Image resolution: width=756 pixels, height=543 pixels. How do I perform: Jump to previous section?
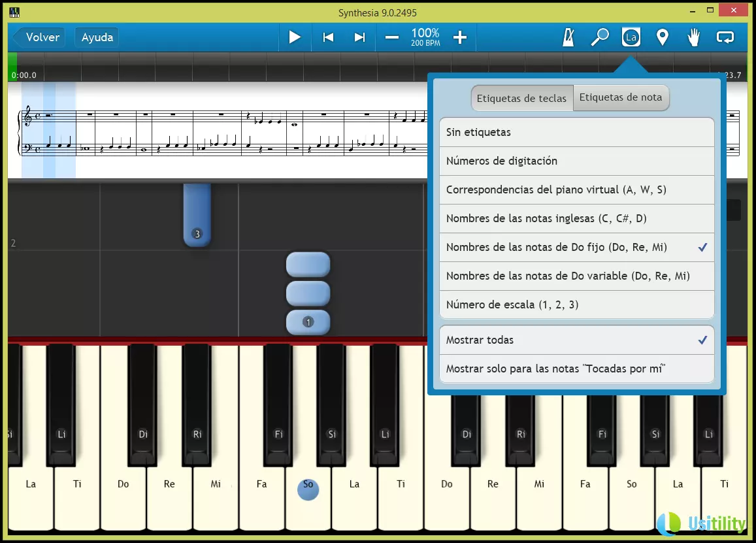coord(328,37)
